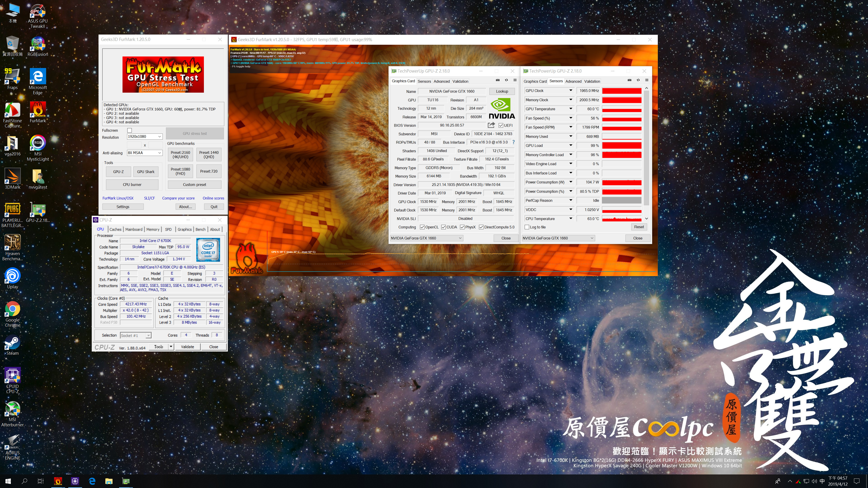This screenshot has height=488, width=868.
Task: Open Fan Speed (RPM) sensor dropdown arrow
Action: 571,127
